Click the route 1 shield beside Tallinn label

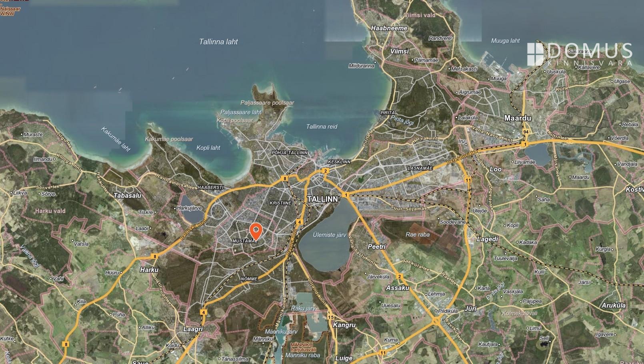(346, 195)
